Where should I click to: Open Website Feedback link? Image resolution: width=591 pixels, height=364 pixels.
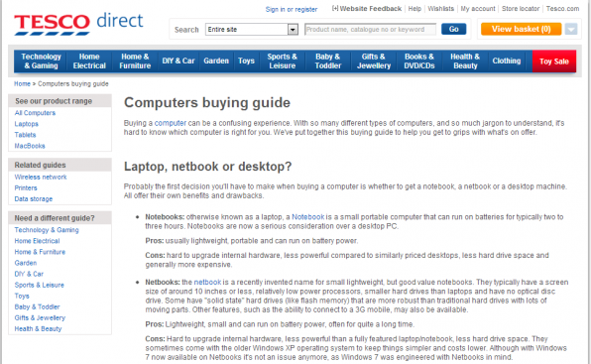[367, 9]
